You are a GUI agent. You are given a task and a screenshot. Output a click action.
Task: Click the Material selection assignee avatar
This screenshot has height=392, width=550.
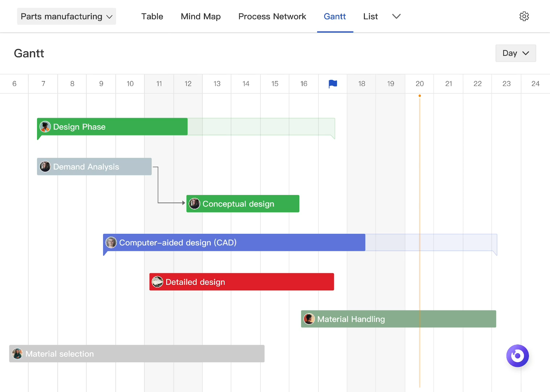(x=17, y=354)
